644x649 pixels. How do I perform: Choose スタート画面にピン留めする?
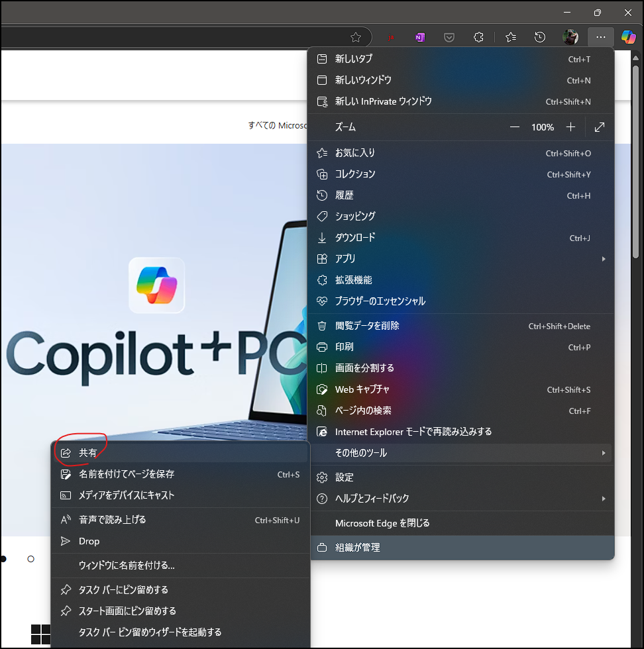coord(181,611)
